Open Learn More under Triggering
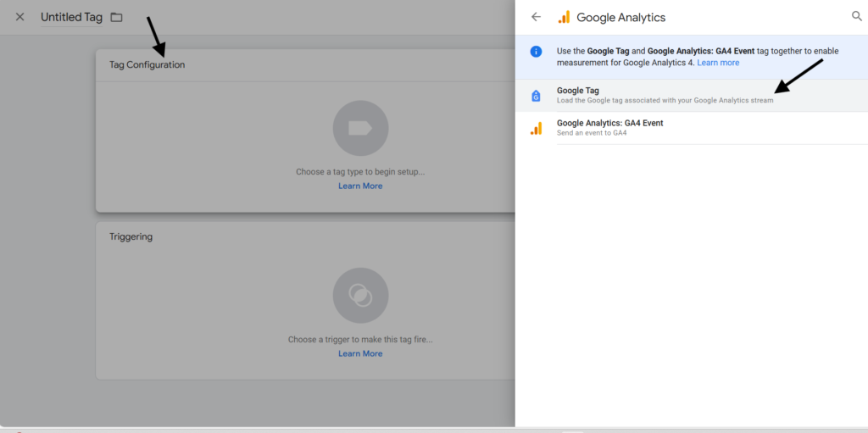868x433 pixels. (360, 353)
